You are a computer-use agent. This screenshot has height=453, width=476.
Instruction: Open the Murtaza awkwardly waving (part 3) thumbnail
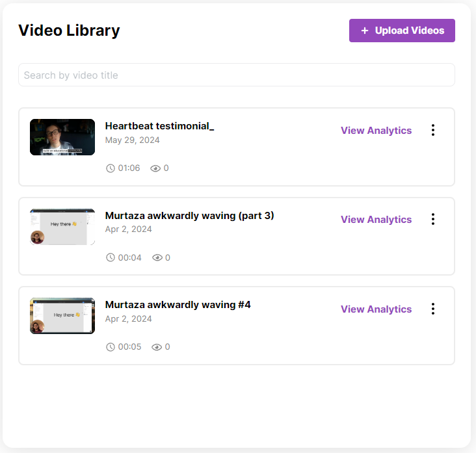(x=62, y=227)
